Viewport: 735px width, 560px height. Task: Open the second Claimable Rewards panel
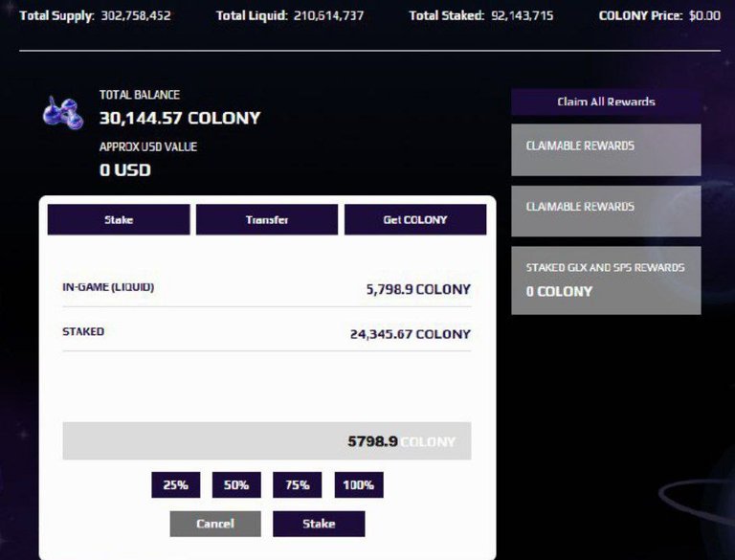click(x=606, y=211)
